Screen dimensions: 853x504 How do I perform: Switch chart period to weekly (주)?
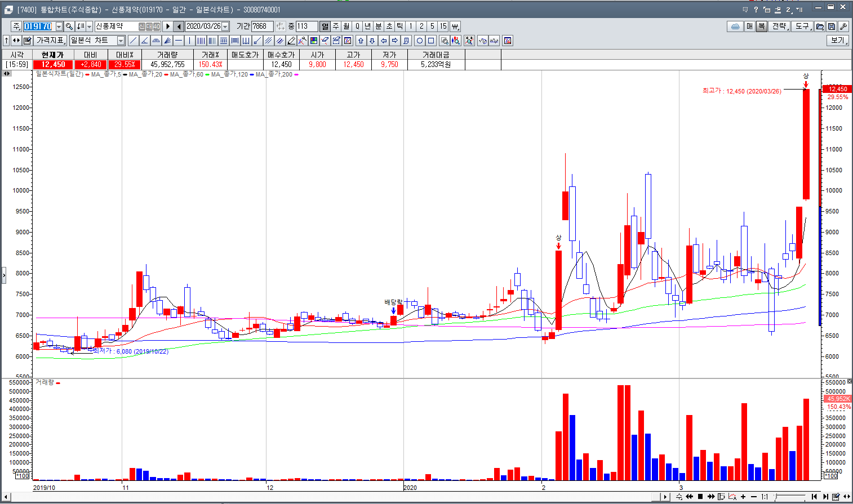point(336,26)
